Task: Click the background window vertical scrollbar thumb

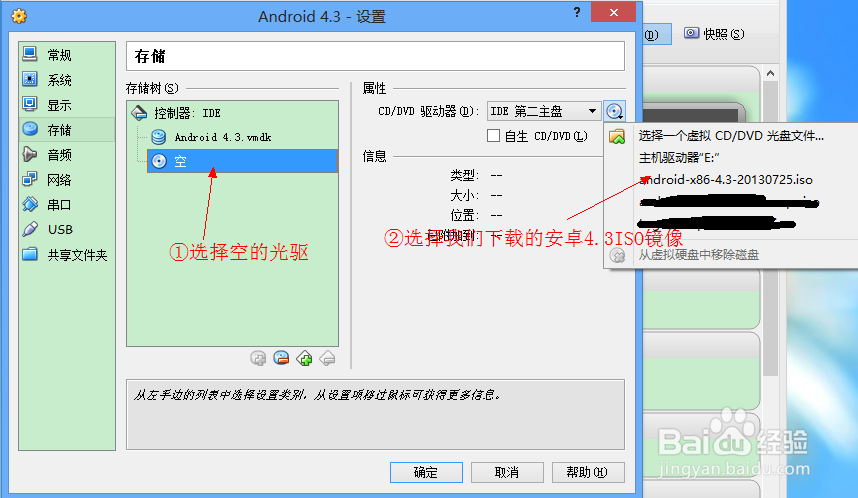Action: click(x=770, y=229)
